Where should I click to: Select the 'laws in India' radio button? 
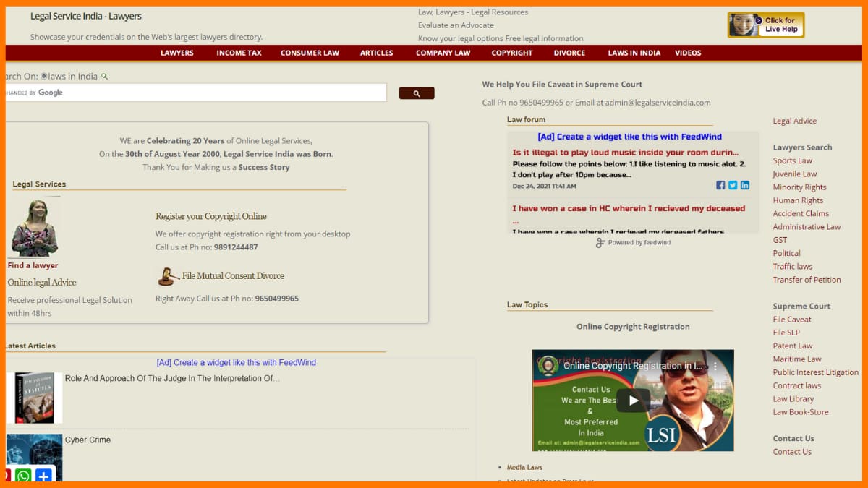coord(44,76)
